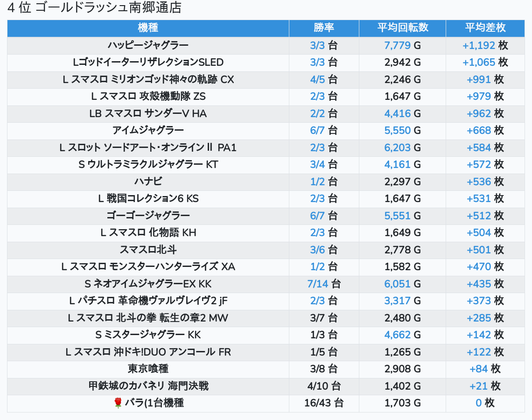Open the +84 difference value link
532x420 pixels.
[478, 369]
